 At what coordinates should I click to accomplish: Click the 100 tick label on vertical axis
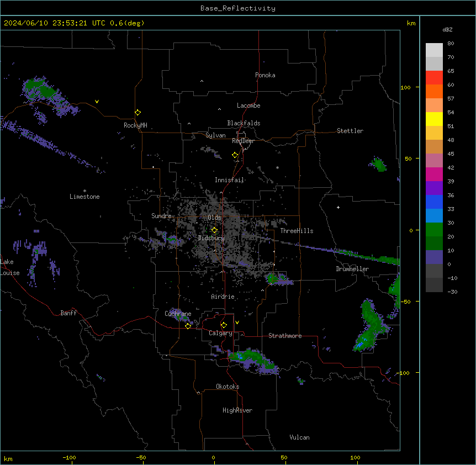tap(405, 87)
